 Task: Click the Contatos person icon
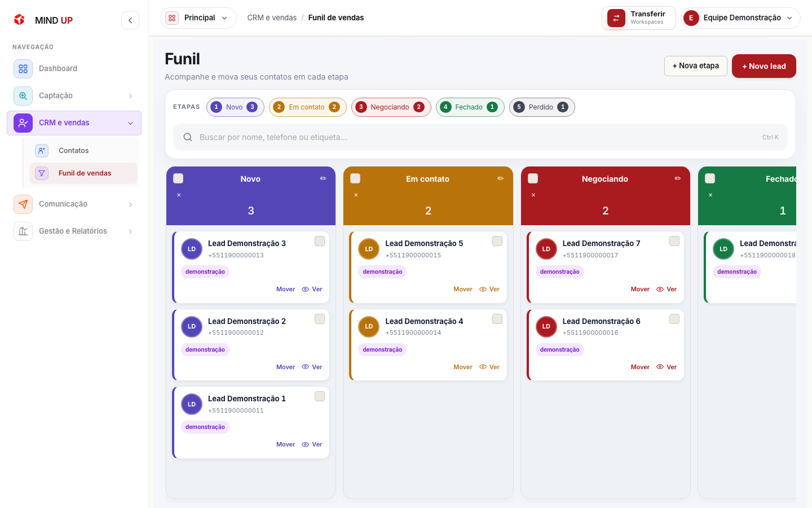(x=42, y=151)
